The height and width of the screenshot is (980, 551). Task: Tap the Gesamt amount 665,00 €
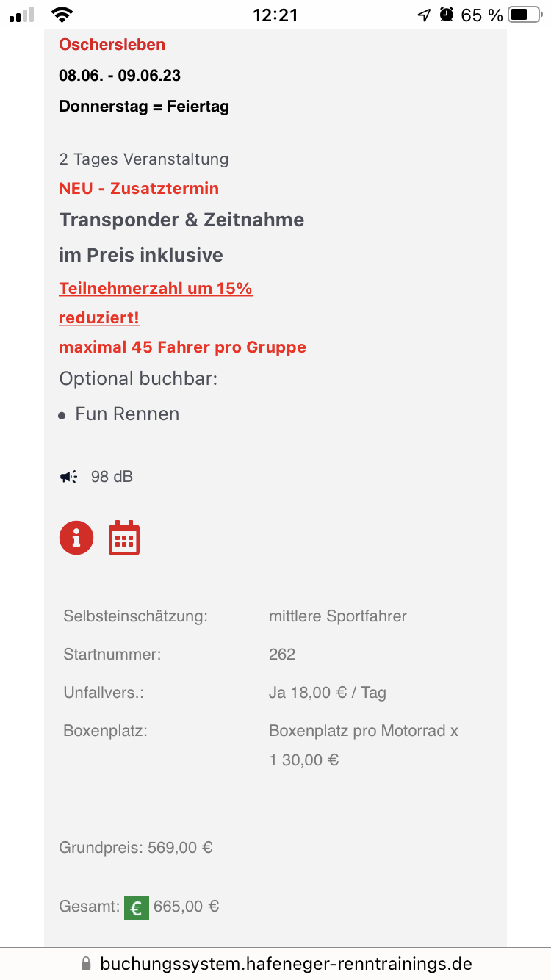187,907
